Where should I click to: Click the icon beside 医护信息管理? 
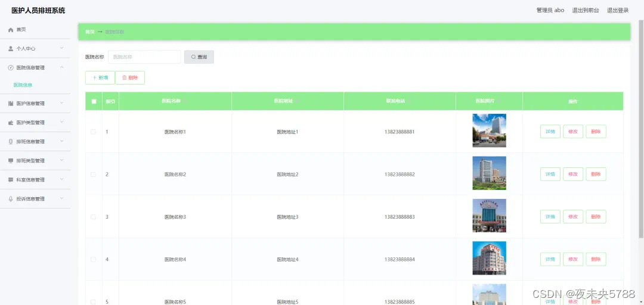pyautogui.click(x=11, y=104)
